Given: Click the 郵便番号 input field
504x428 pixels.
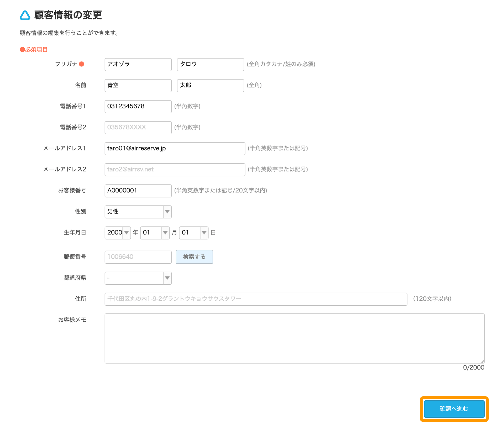Looking at the screenshot, I should point(138,257).
